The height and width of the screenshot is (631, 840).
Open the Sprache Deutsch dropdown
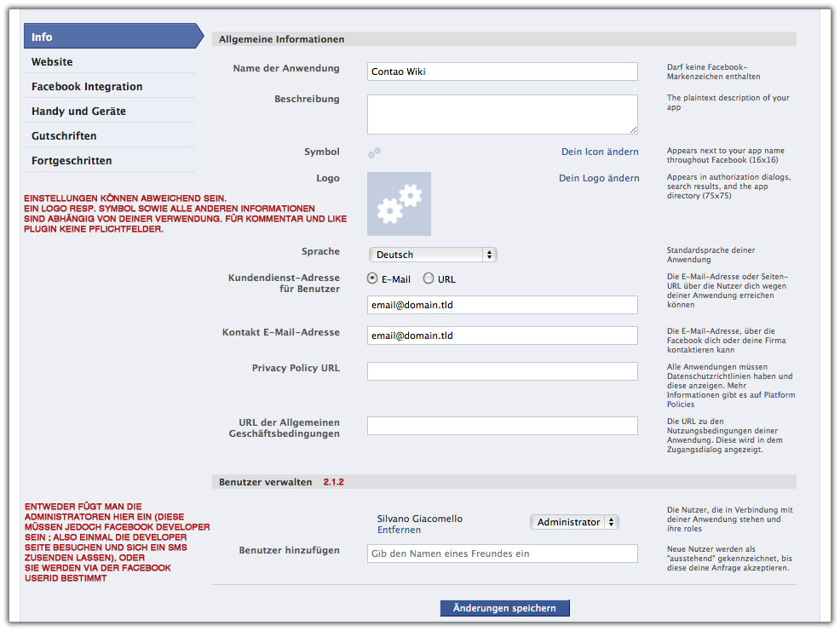coord(433,255)
